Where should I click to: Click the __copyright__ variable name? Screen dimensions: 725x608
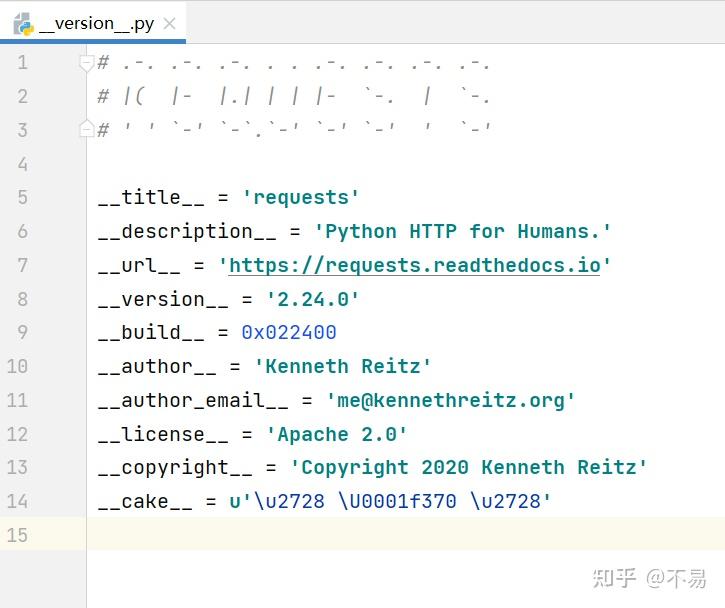click(x=175, y=467)
